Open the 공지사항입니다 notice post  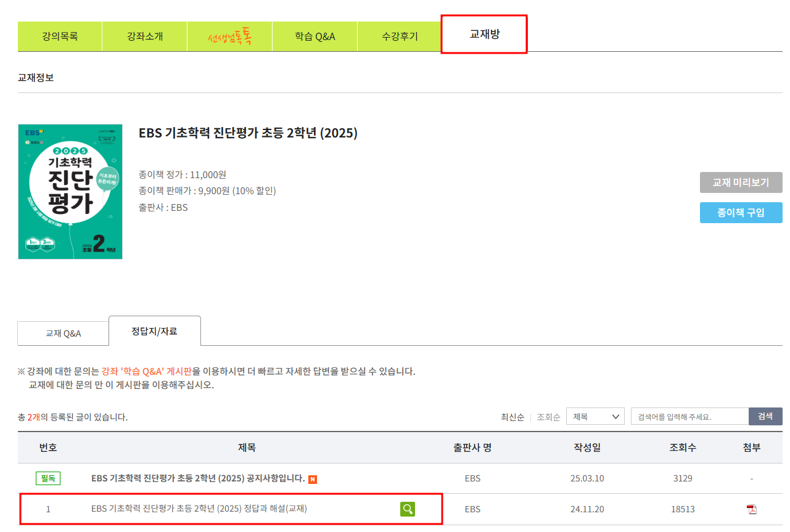[x=198, y=478]
